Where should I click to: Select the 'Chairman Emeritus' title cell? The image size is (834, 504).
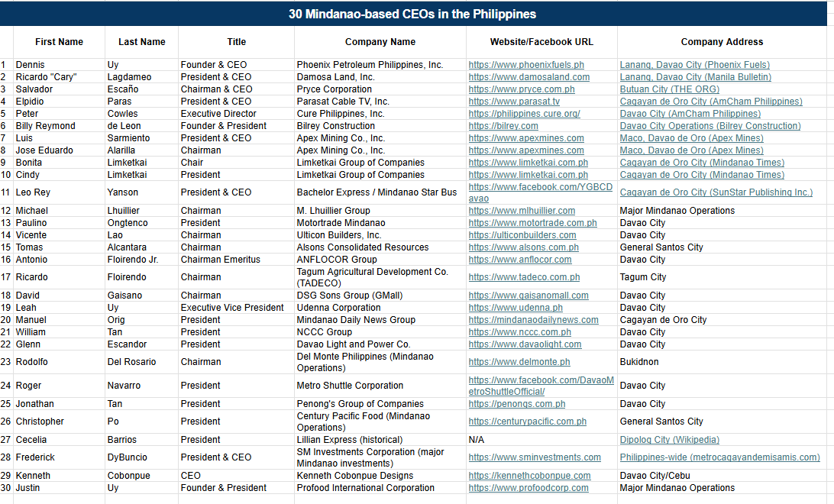click(236, 260)
